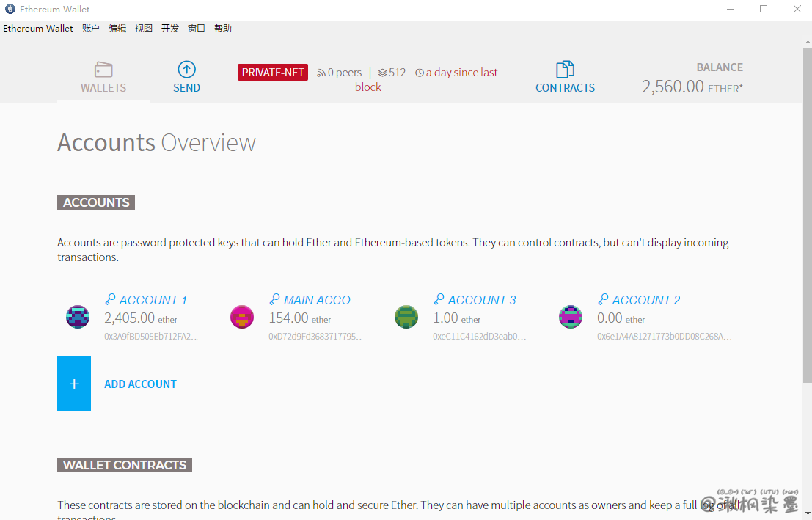812x520 pixels.
Task: Open the ACCOUNT 1 link
Action: click(x=153, y=300)
